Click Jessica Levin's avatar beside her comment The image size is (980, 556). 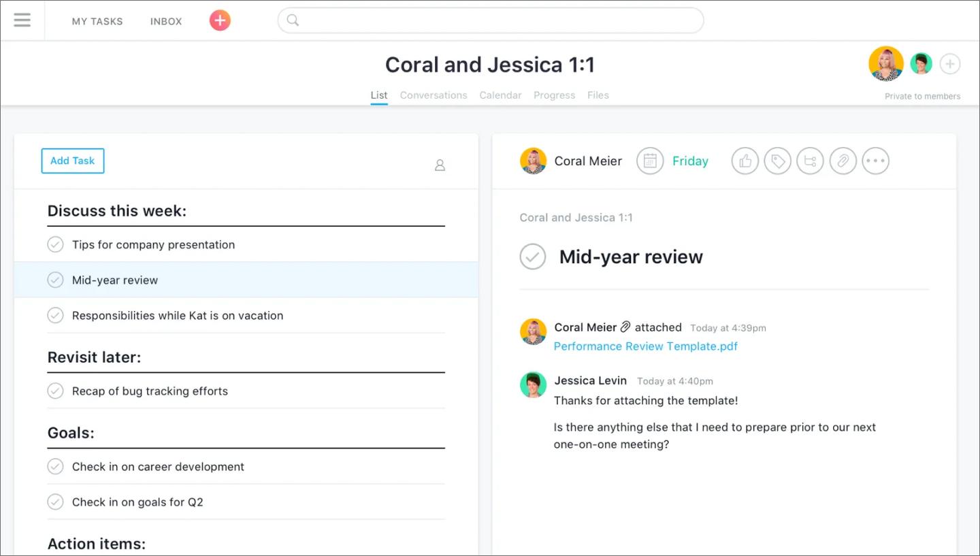[x=534, y=385]
